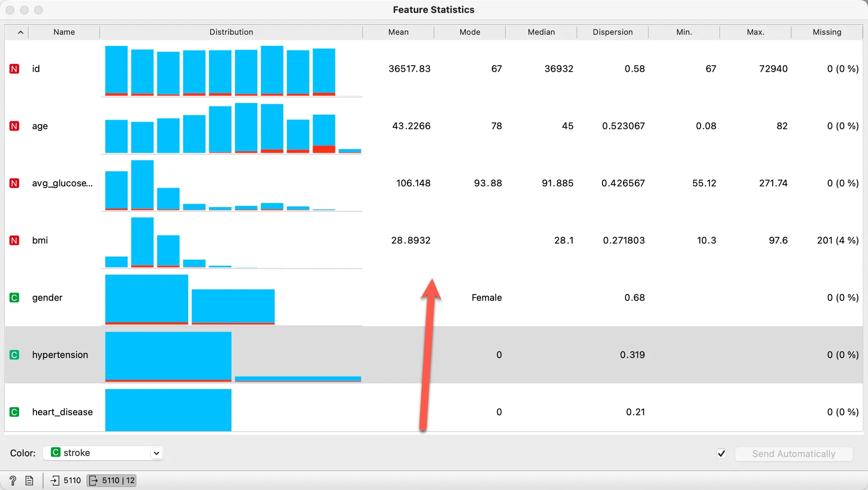Click the sort arrow column header
868x490 pixels.
(20, 32)
